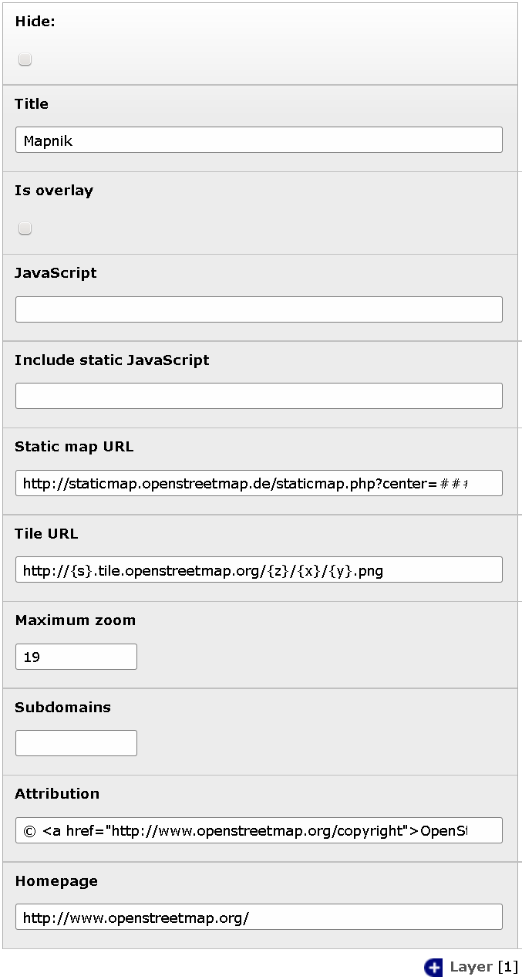The height and width of the screenshot is (980, 522).
Task: Click the 'Attribution' label text
Action: coord(57,793)
